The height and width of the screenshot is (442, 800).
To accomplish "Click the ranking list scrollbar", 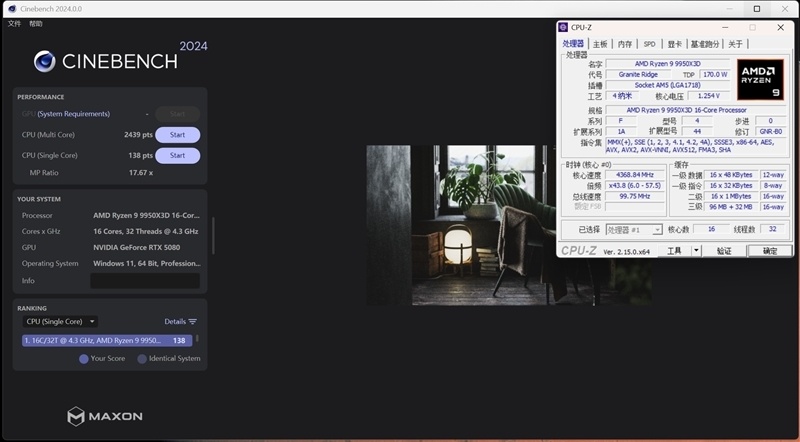I will point(197,338).
